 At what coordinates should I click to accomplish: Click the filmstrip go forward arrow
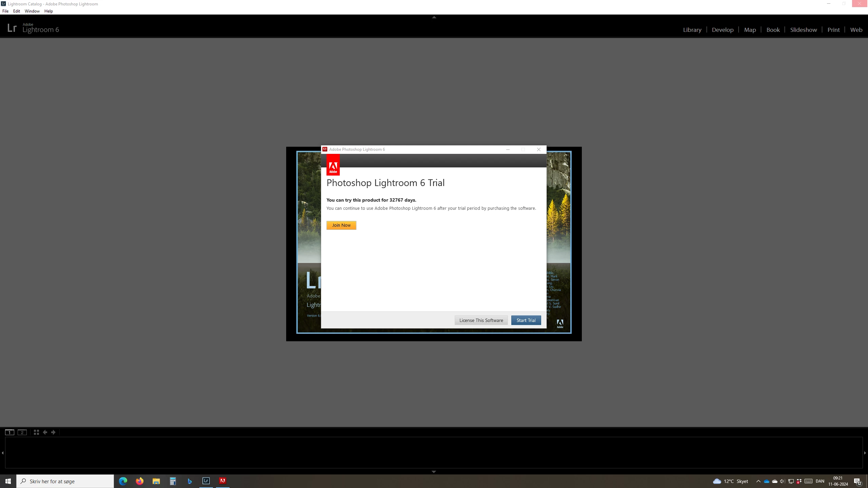pyautogui.click(x=53, y=432)
